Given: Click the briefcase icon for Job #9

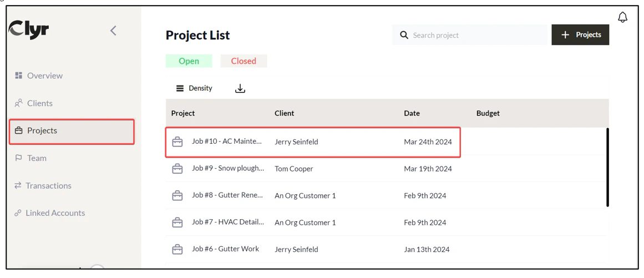Looking at the screenshot, I should coord(177,169).
